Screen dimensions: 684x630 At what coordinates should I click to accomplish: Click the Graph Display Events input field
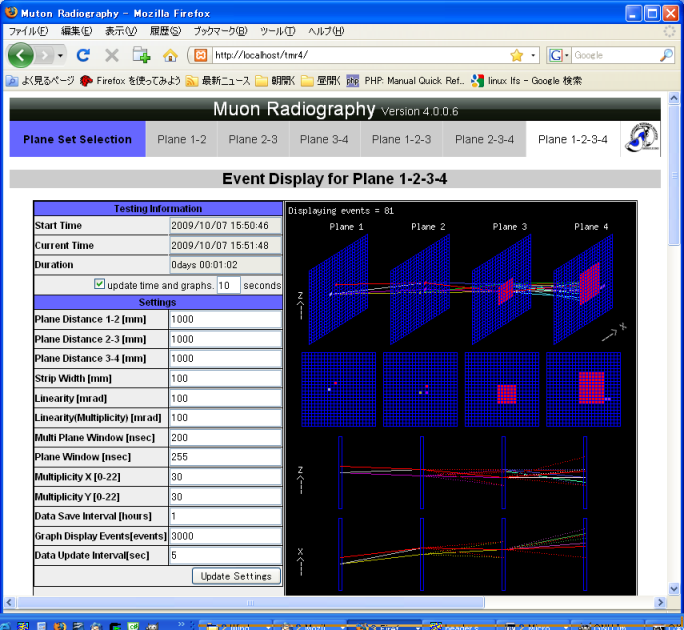point(225,536)
